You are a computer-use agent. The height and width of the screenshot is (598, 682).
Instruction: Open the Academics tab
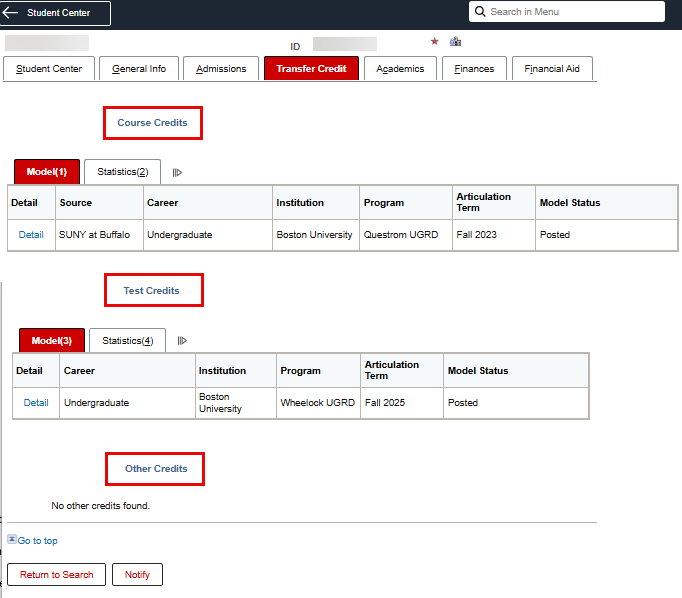pos(400,69)
